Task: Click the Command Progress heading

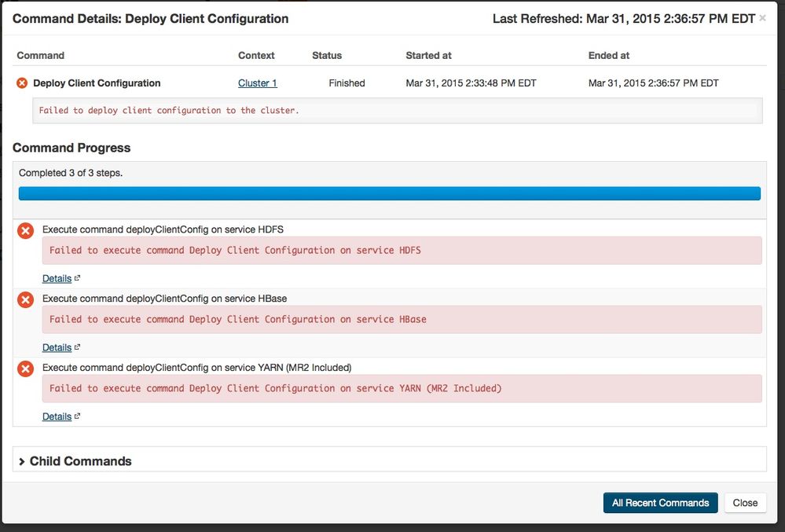Action: coord(72,148)
